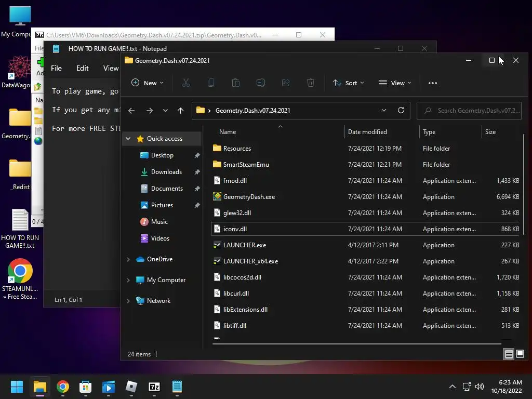Viewport: 532px width, 399px height.
Task: Open the New dropdown button
Action: coord(148,83)
